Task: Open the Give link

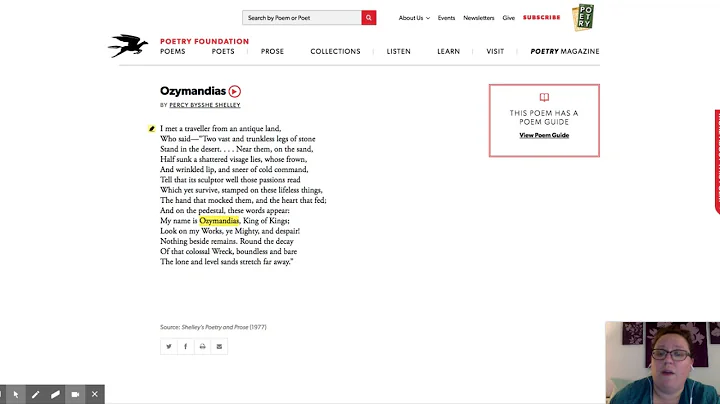Action: [x=508, y=18]
